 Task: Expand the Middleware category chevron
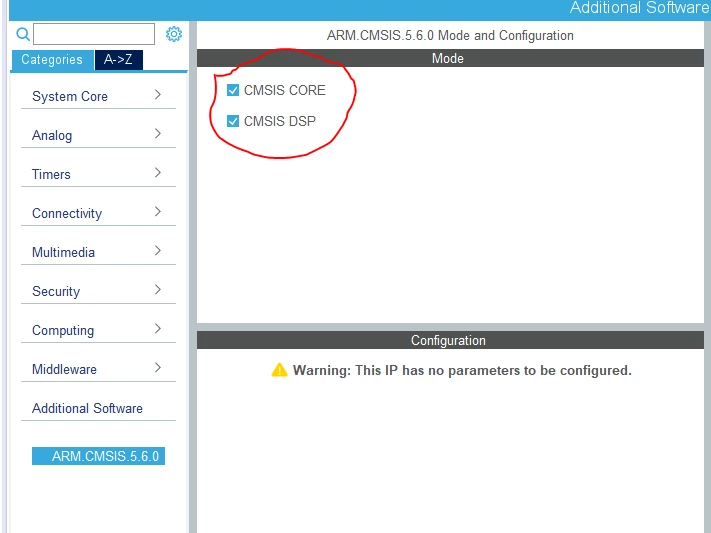click(158, 368)
